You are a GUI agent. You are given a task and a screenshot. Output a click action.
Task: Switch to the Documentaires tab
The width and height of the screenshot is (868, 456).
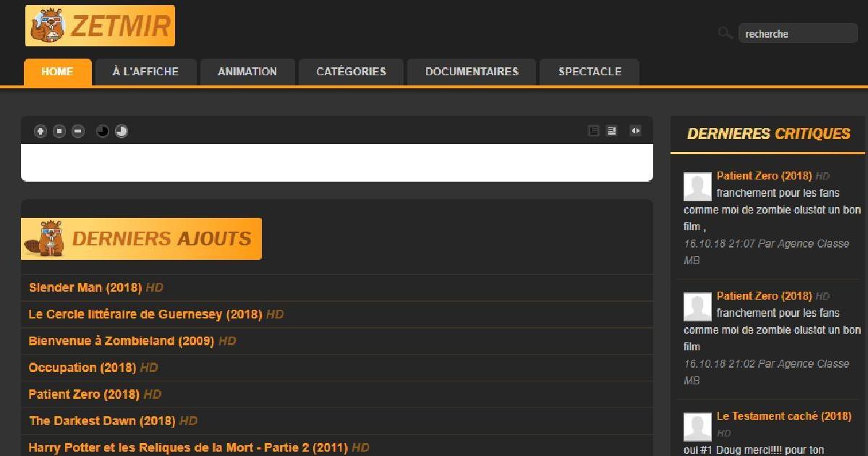point(472,72)
